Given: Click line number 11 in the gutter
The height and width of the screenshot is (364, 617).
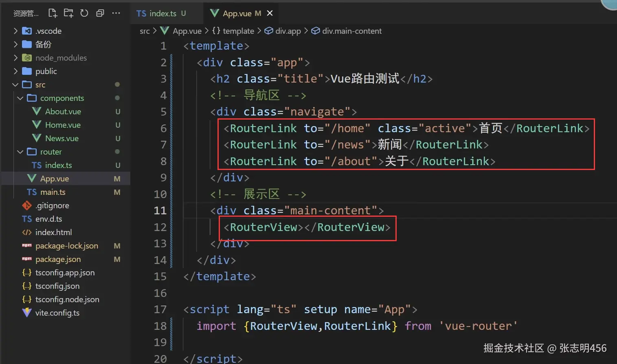Looking at the screenshot, I should (160, 211).
